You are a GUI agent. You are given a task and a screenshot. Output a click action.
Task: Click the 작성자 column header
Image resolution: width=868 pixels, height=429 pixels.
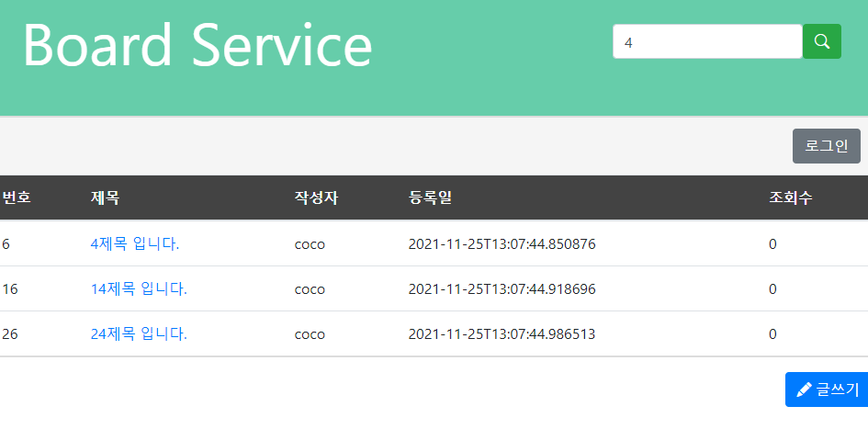click(316, 198)
